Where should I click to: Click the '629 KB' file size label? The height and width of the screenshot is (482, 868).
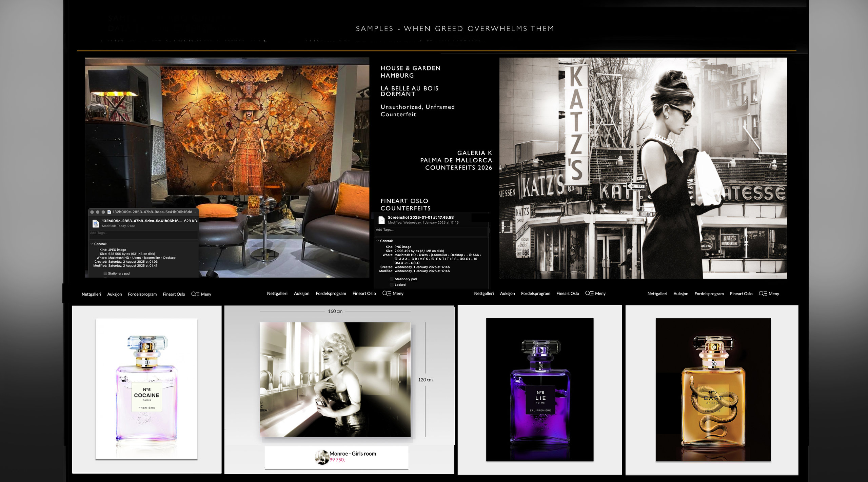[x=190, y=221]
